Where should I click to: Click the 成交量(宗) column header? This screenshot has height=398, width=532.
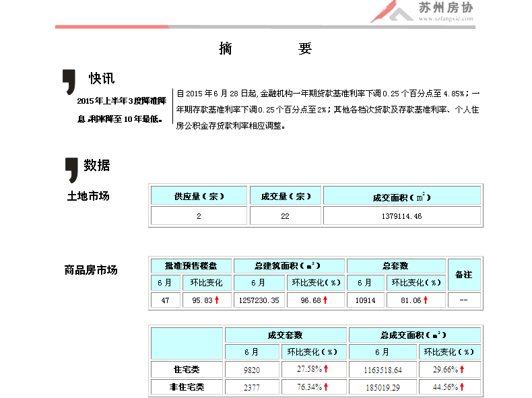point(286,196)
